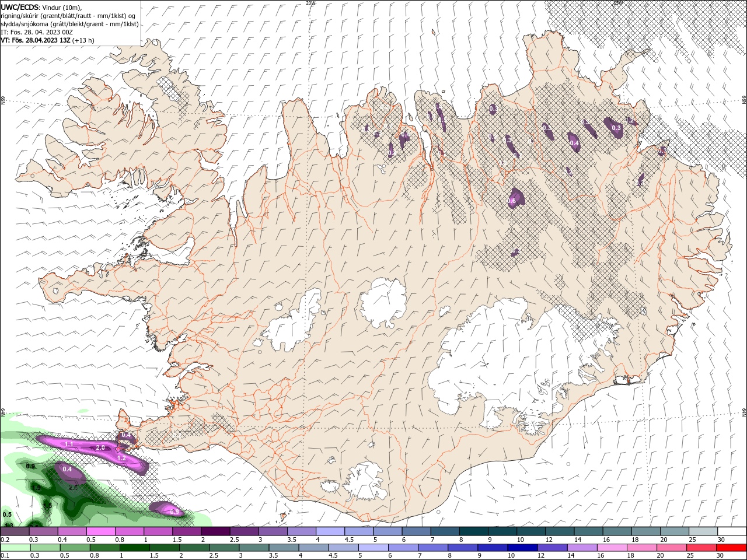Select the lavender swatch between 4 and 4.5, upper legend row
Screen dimensions: 747x560
coord(330,531)
